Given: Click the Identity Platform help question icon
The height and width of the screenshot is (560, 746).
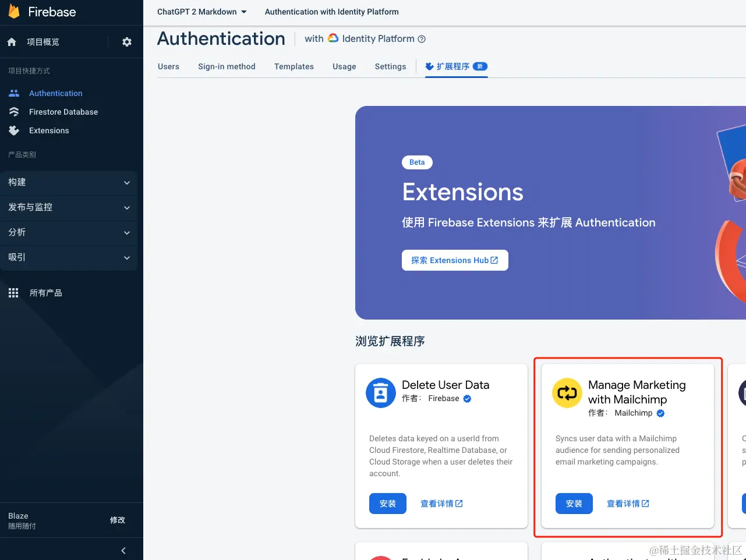Looking at the screenshot, I should [x=422, y=39].
